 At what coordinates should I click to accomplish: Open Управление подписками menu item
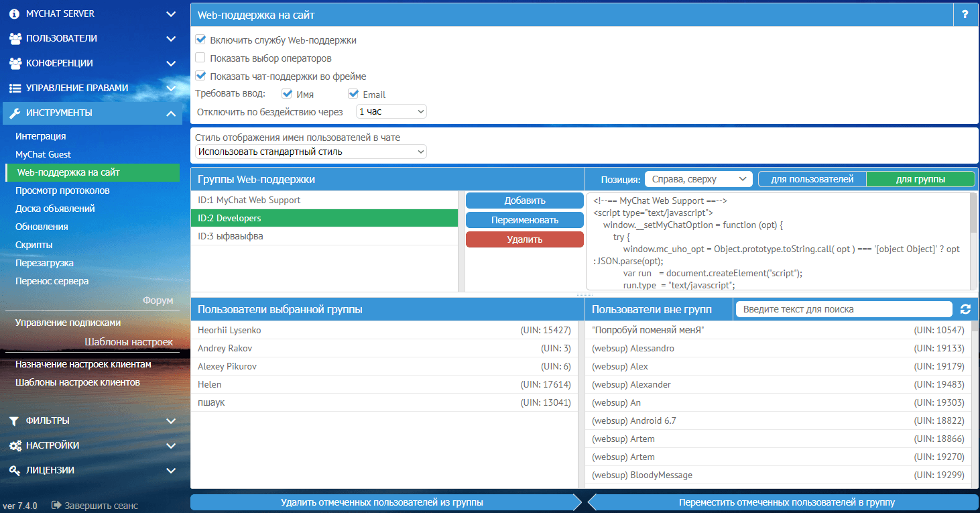click(68, 323)
